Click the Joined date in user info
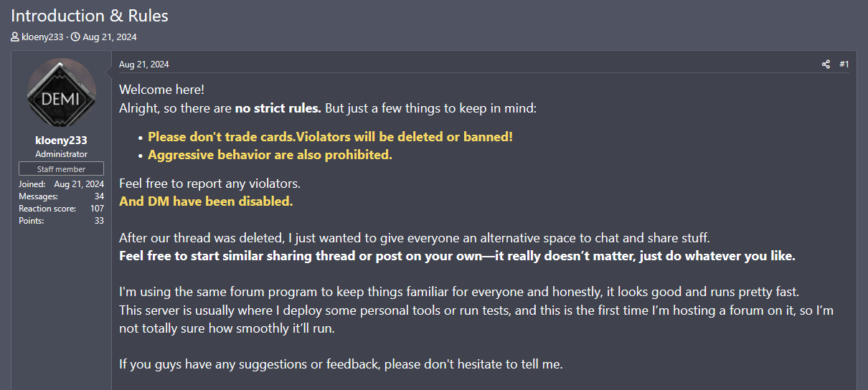Viewport: 868px width, 390px height. click(79, 184)
